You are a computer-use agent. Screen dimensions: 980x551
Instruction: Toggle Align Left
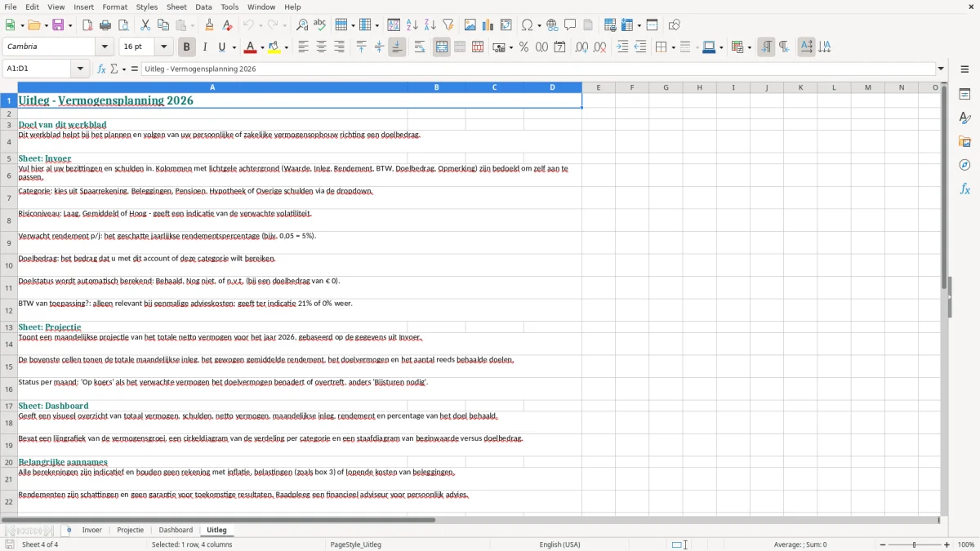pyautogui.click(x=303, y=47)
